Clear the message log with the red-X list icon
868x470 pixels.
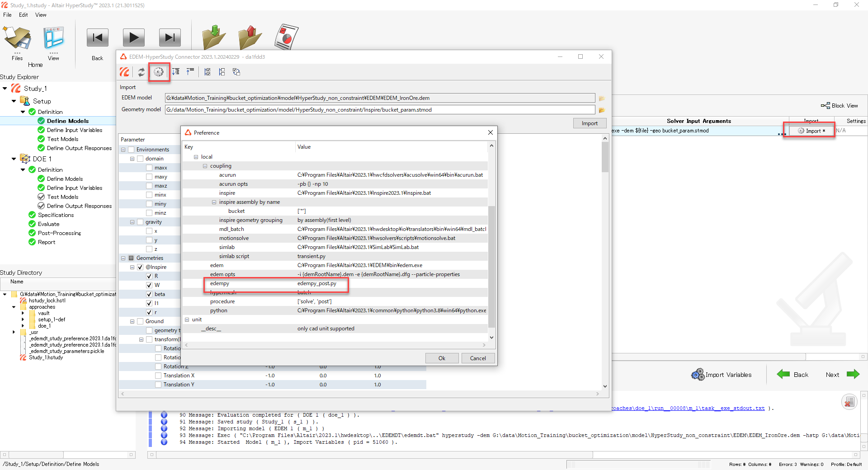pos(849,402)
